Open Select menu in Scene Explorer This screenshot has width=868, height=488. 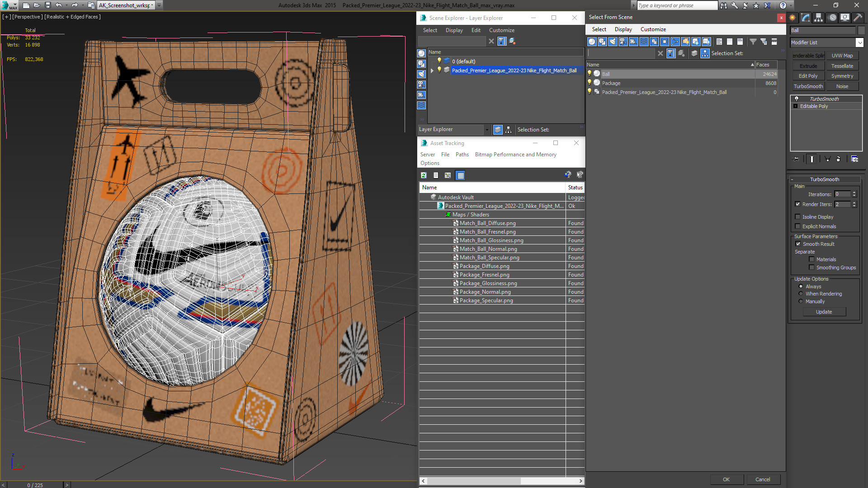pyautogui.click(x=430, y=30)
